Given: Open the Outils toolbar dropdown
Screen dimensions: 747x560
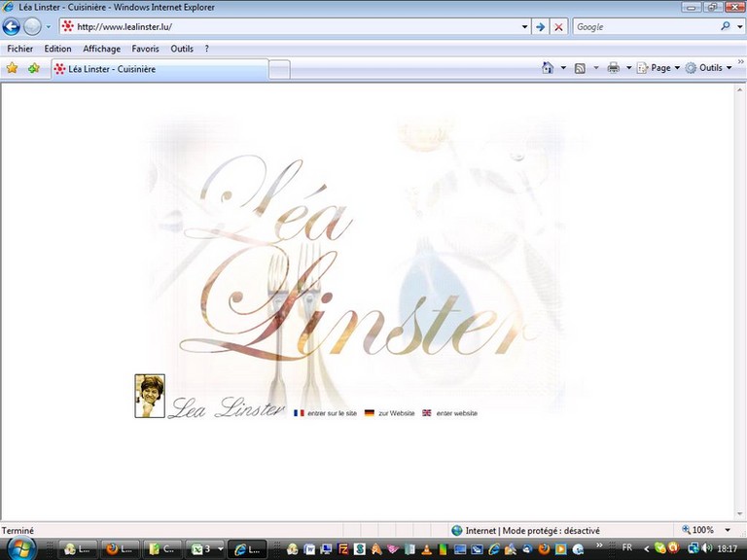Looking at the screenshot, I should (709, 68).
